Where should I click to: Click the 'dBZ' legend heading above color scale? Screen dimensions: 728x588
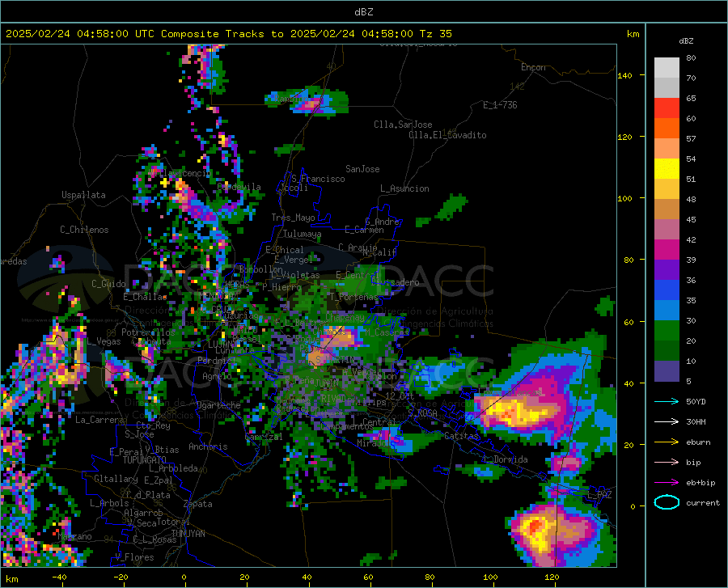pyautogui.click(x=686, y=40)
